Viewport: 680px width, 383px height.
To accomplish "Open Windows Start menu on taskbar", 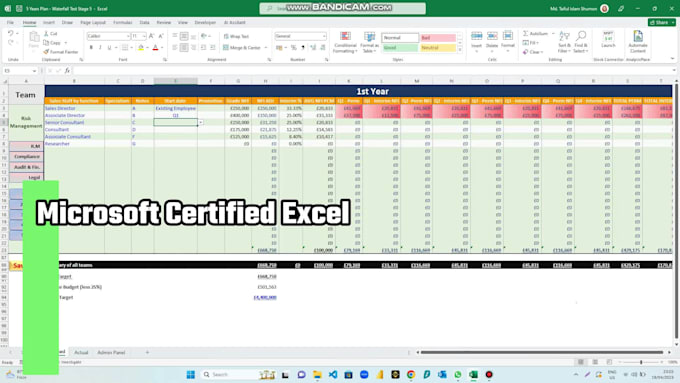I will coord(190,375).
